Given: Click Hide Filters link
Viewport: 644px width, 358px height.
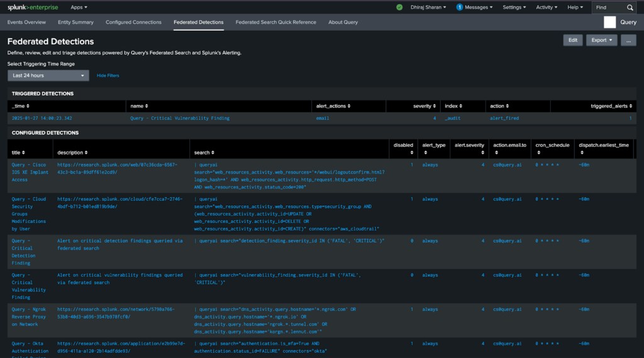Looking at the screenshot, I should pyautogui.click(x=108, y=75).
